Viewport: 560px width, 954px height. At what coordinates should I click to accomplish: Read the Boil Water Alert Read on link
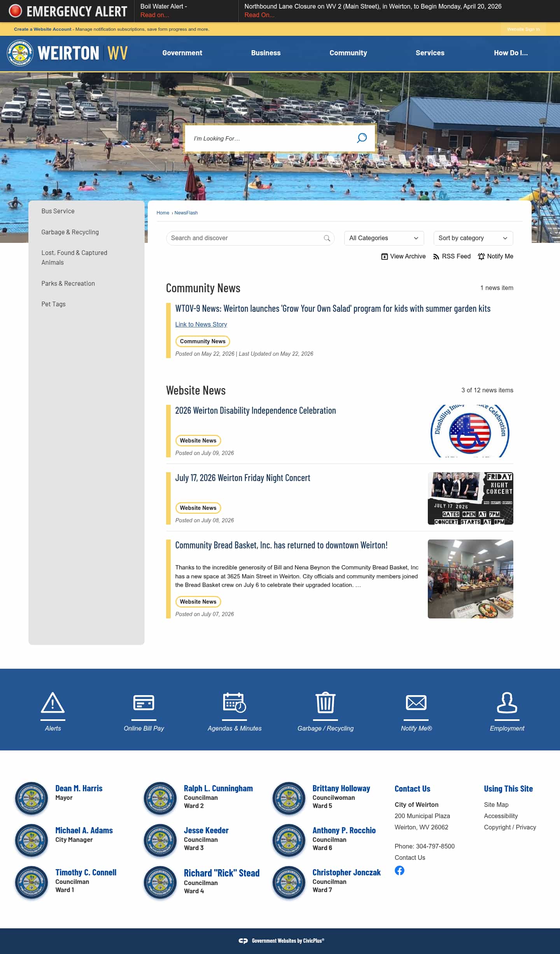(155, 15)
